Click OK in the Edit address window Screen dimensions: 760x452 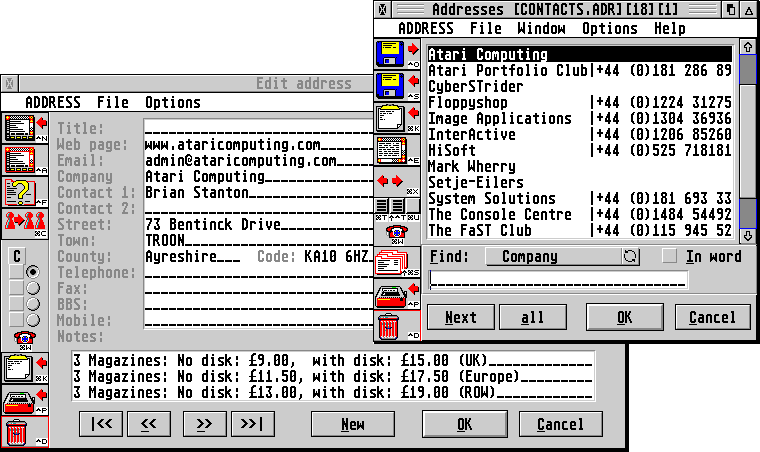(464, 424)
